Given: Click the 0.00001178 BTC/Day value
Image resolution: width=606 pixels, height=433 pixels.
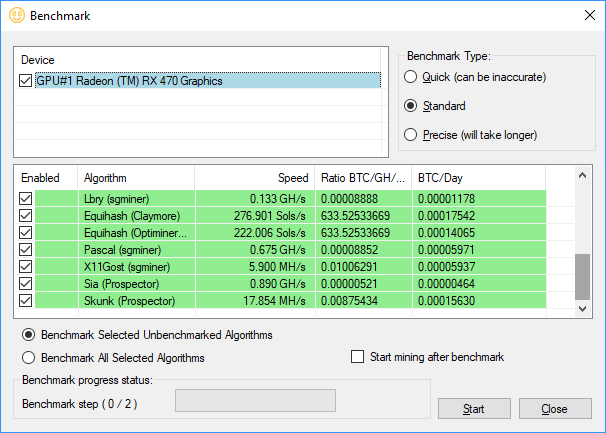Looking at the screenshot, I should [x=446, y=199].
